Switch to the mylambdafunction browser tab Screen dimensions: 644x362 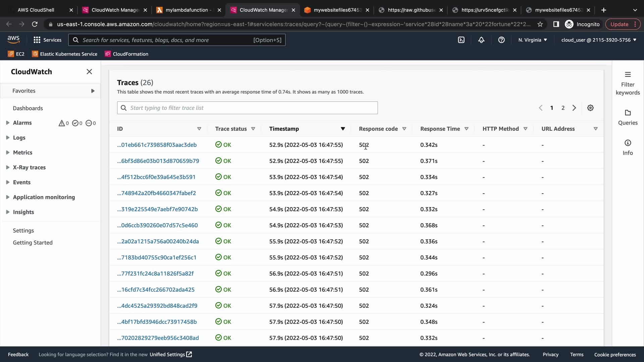186,10
